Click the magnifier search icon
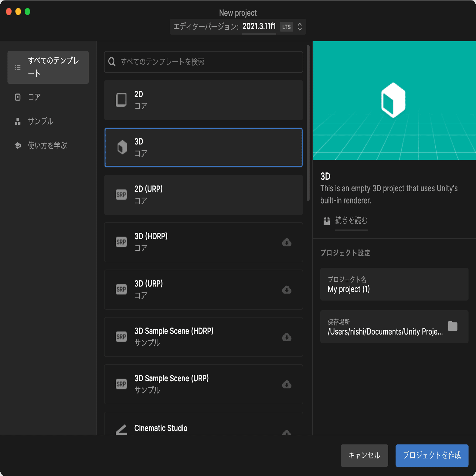This screenshot has width=476, height=476. tap(112, 62)
